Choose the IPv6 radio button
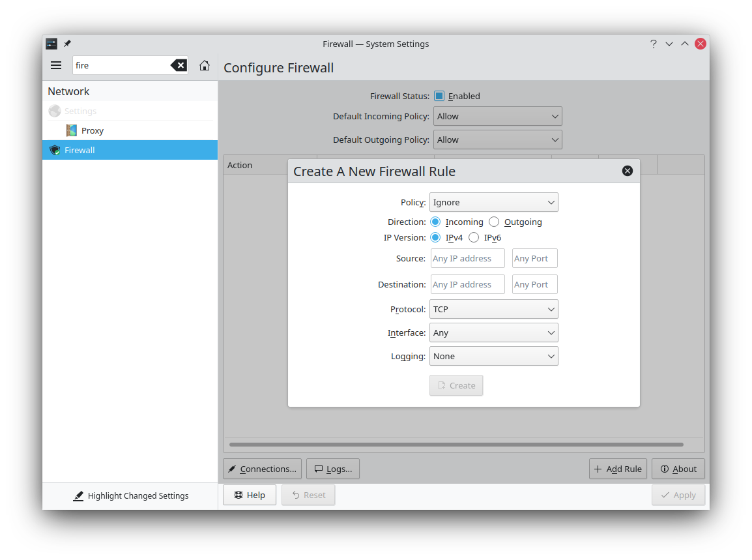Screen dimensions: 752x560 (x=474, y=237)
